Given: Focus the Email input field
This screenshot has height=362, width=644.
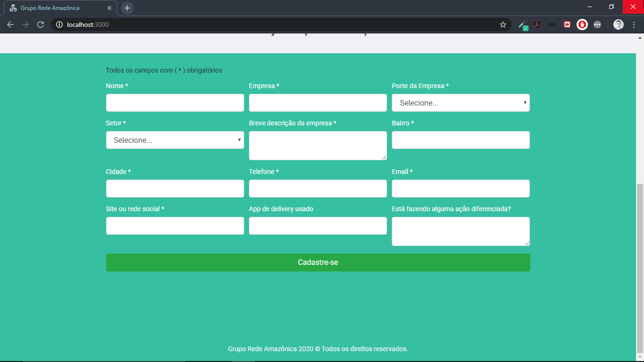Looking at the screenshot, I should click(461, 189).
